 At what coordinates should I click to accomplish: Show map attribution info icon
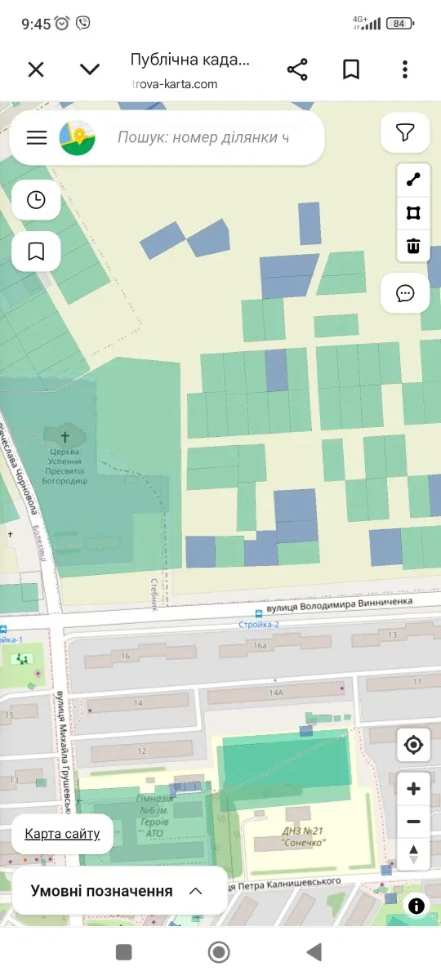click(416, 906)
